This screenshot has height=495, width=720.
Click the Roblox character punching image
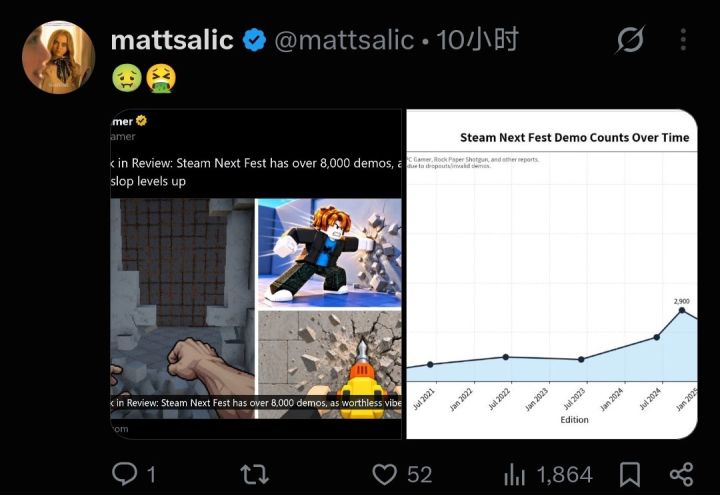(330, 253)
